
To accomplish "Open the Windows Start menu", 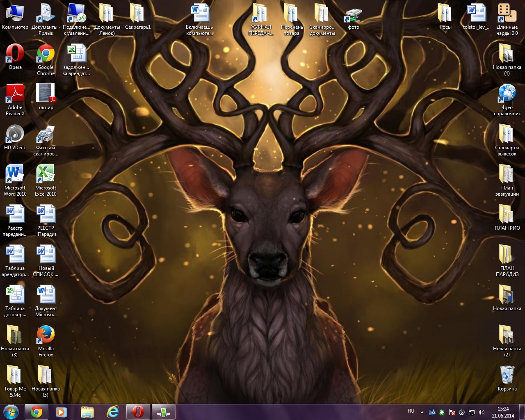I will pyautogui.click(x=11, y=412).
